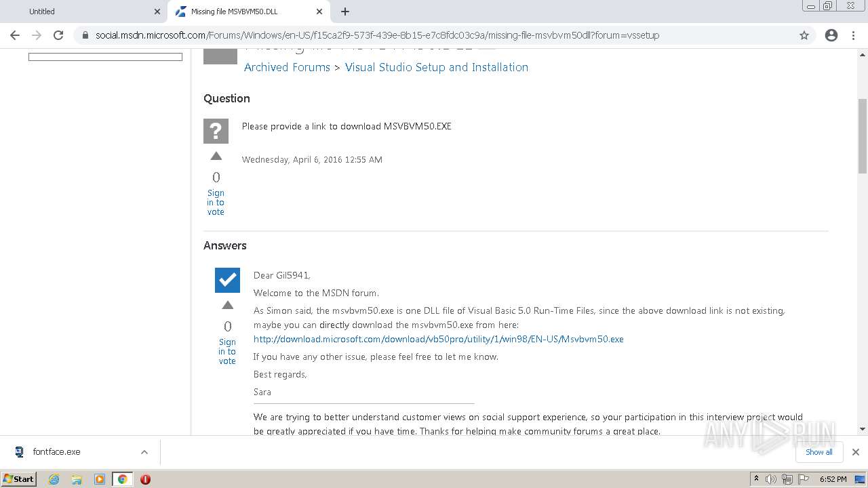The width and height of the screenshot is (868, 488).
Task: Select the text 'Please provide a link to download MSVBVM50.EXE'
Action: click(x=347, y=126)
